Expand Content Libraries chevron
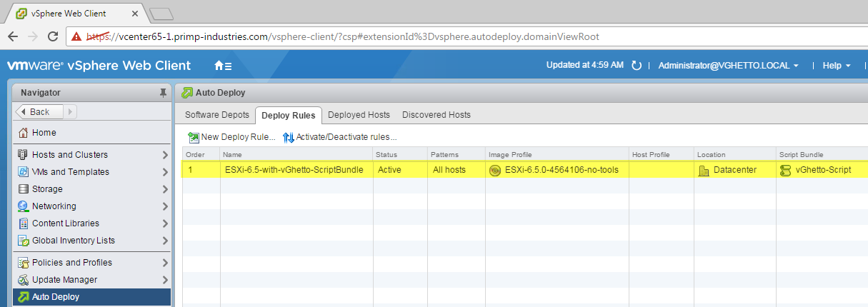Image resolution: width=868 pixels, height=307 pixels. [x=165, y=223]
